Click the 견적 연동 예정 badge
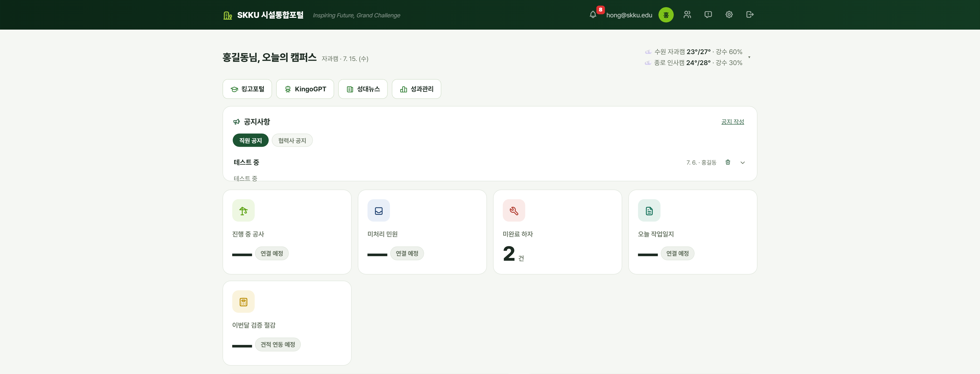 (x=278, y=345)
